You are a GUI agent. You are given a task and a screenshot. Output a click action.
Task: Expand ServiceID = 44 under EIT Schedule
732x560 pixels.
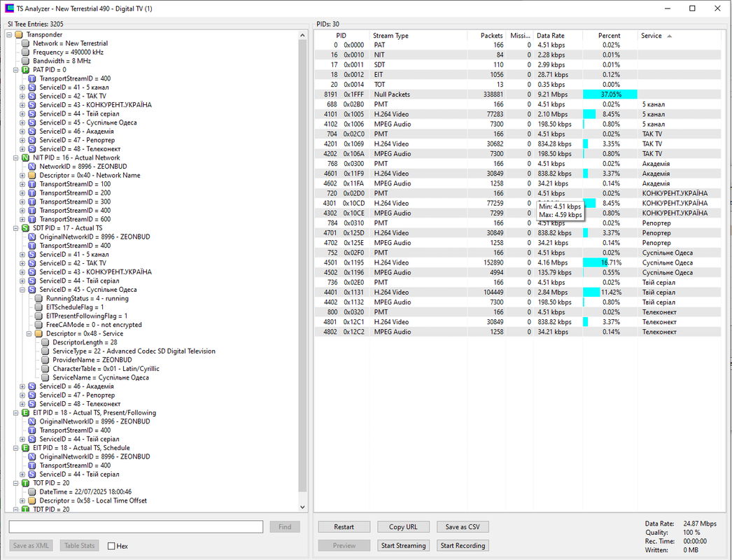(22, 474)
